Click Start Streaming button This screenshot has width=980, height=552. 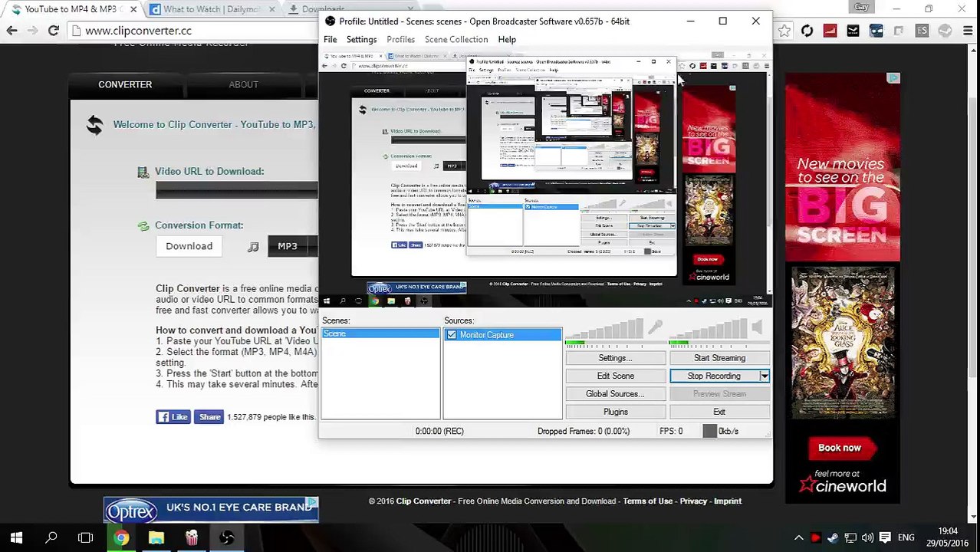pos(719,358)
